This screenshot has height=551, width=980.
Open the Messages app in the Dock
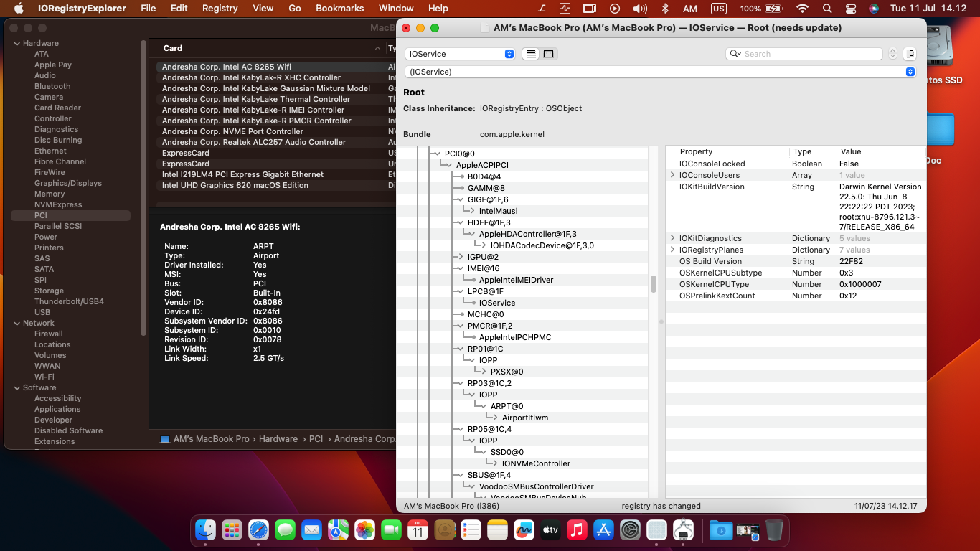point(286,530)
